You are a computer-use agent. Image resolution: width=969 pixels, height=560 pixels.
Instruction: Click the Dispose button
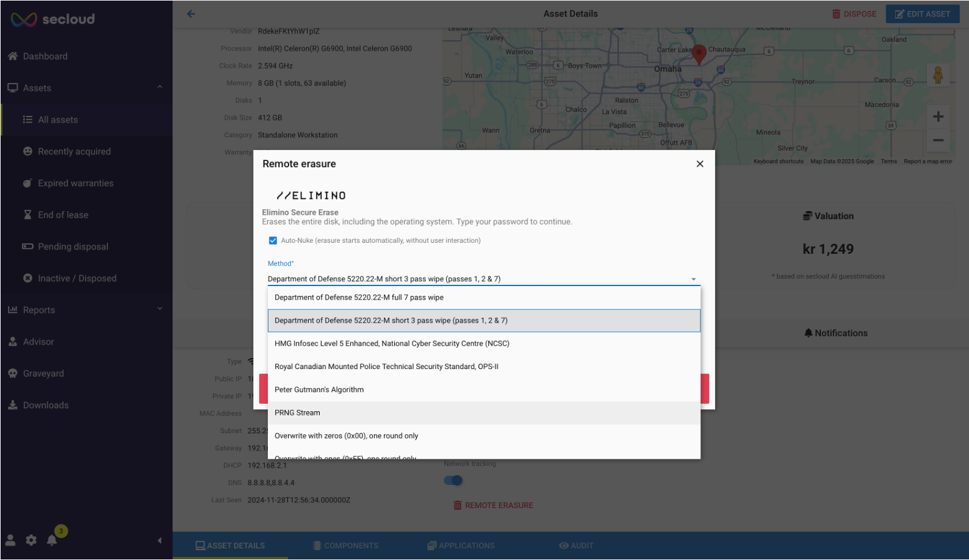tap(854, 13)
